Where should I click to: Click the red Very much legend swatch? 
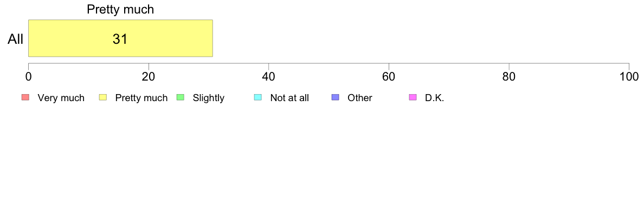point(25,97)
